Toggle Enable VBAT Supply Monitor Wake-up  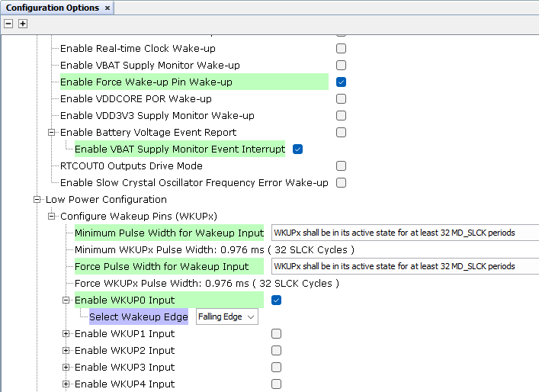pyautogui.click(x=342, y=66)
